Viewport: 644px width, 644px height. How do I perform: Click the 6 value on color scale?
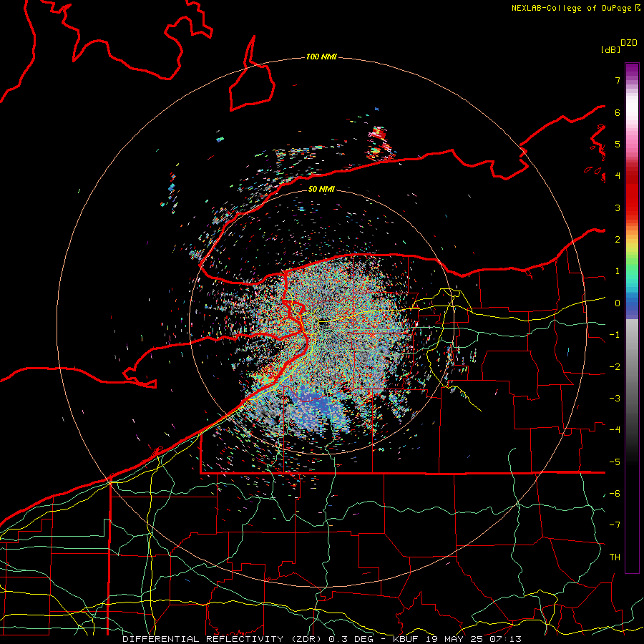(x=618, y=112)
